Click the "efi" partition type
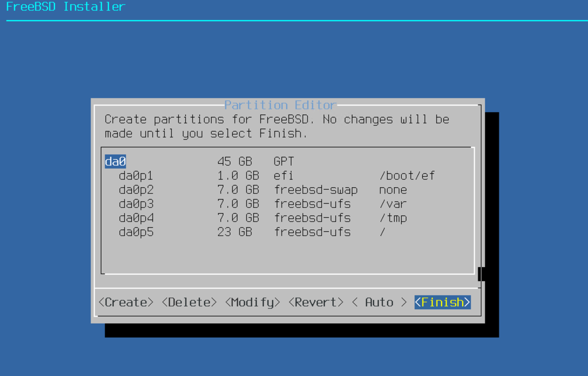The height and width of the screenshot is (376, 588). 284,176
